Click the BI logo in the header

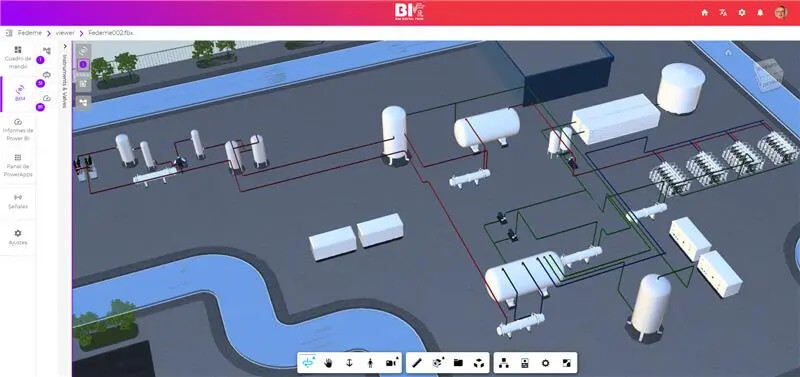coord(410,12)
